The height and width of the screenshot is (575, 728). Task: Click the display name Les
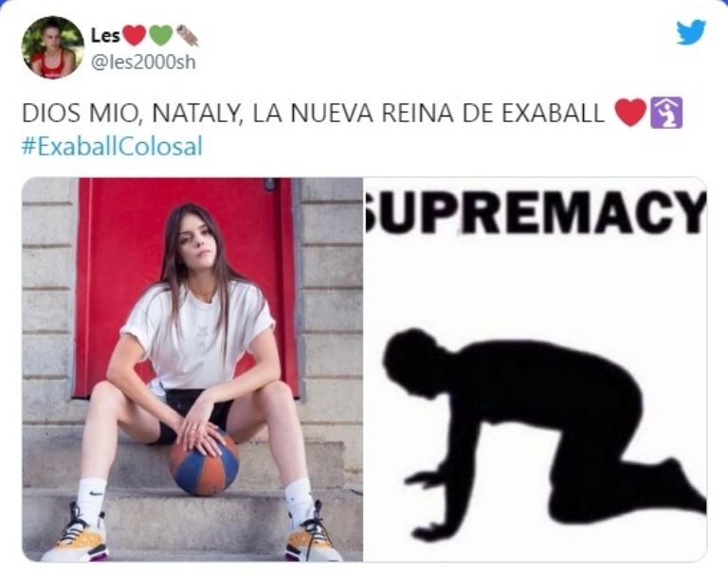[x=105, y=35]
